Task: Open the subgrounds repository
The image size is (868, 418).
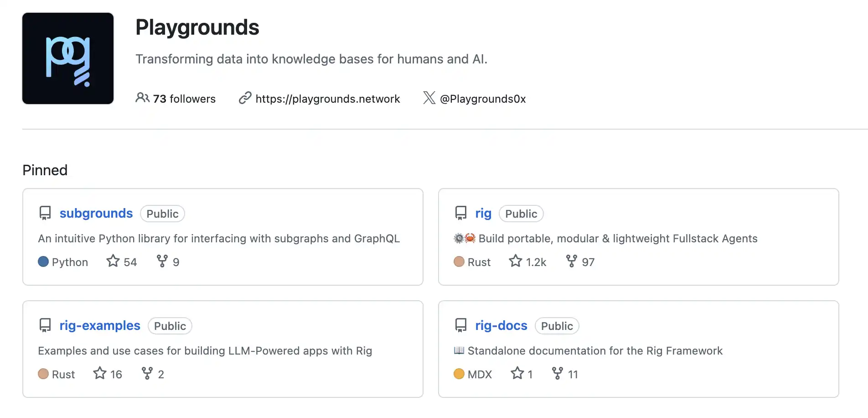Action: 96,214
